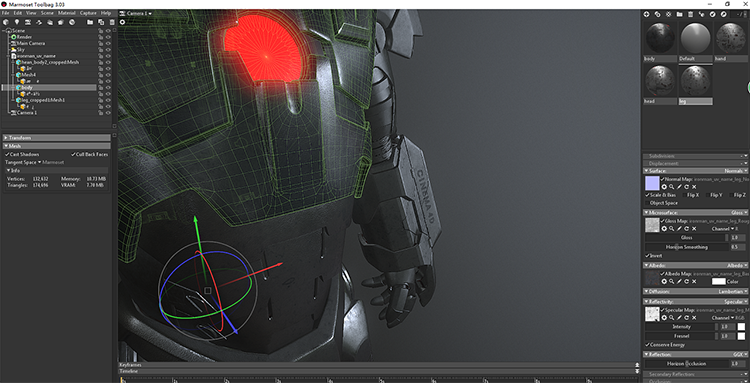Open Reflection GGX dropdown
Viewport: 750px width, 383px height.
(x=739, y=354)
